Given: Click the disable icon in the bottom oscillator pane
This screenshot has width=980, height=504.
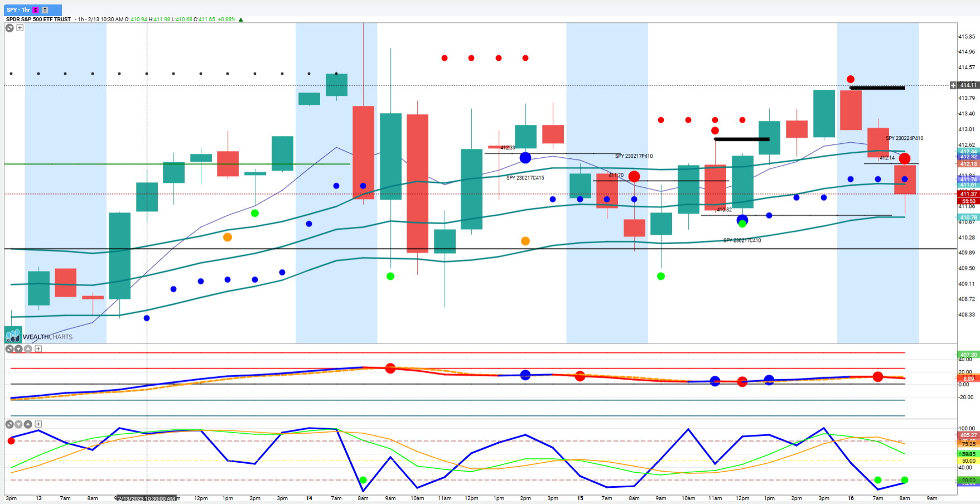Looking at the screenshot, I should [9, 424].
